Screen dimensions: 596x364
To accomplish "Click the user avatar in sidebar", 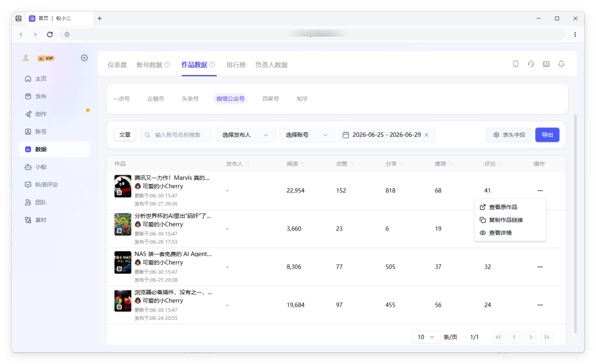I will point(26,58).
